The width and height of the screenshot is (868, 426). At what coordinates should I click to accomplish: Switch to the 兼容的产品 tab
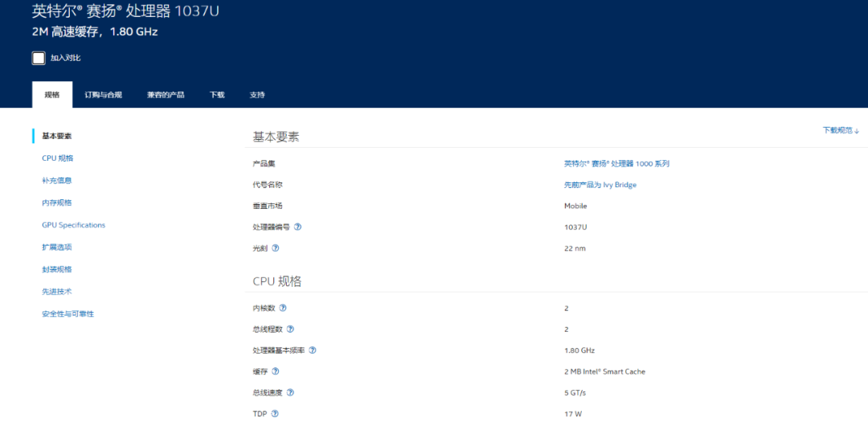(x=166, y=95)
